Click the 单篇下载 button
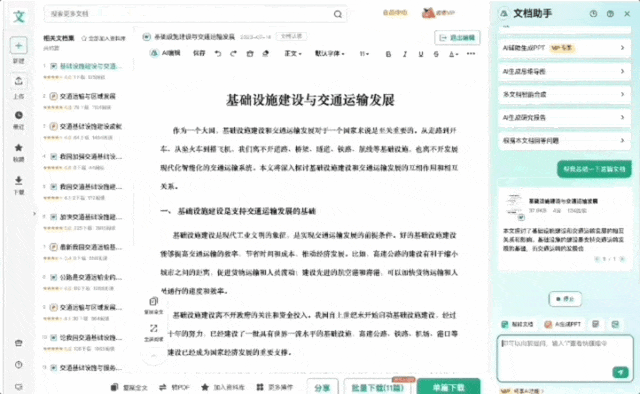640x394 pixels. [x=448, y=387]
